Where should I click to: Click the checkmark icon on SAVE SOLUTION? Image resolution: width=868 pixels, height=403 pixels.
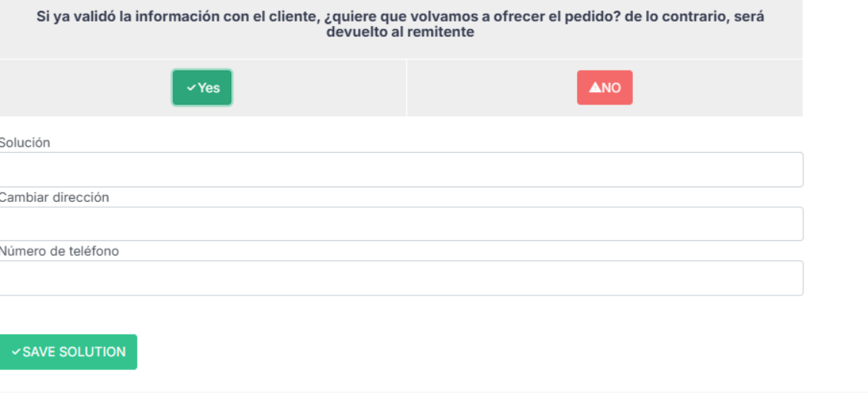click(x=16, y=352)
